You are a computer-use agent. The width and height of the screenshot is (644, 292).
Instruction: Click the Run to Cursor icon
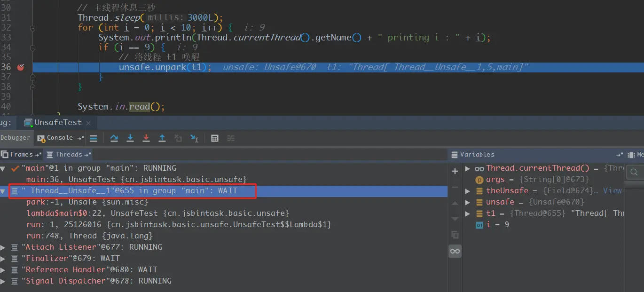click(194, 138)
